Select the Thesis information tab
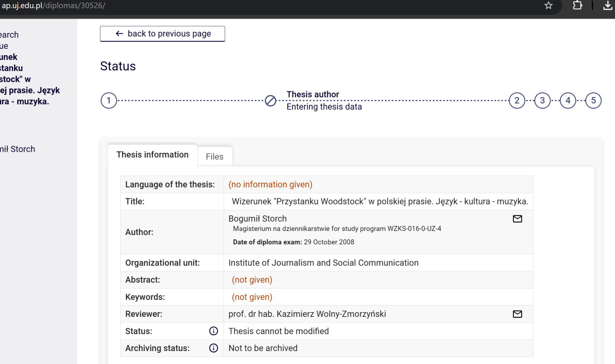This screenshot has width=615, height=364. [152, 155]
